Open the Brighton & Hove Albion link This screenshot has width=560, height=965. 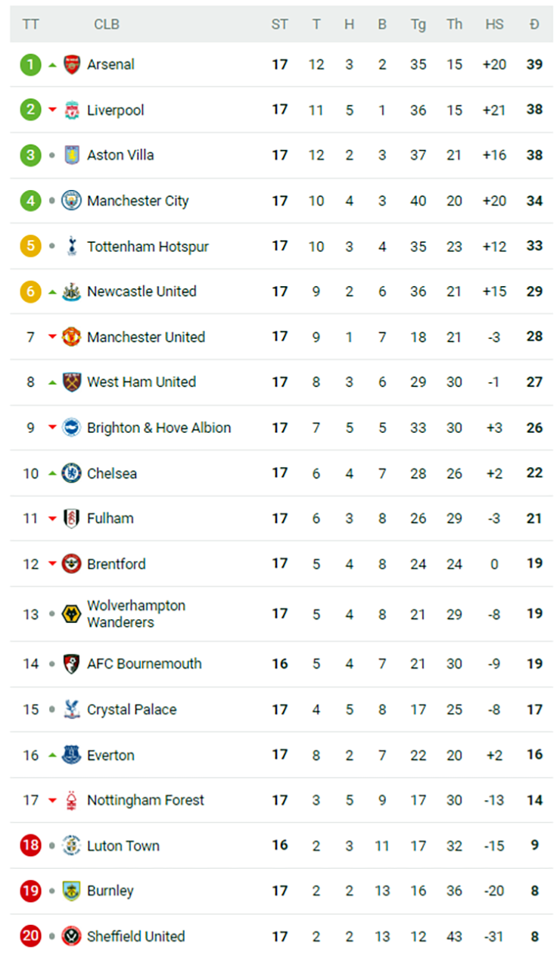159,428
